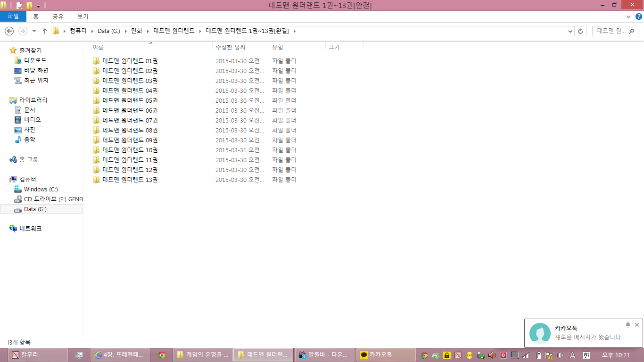644x362 pixels.
Task: Click the Back navigation arrow
Action: pos(9,31)
